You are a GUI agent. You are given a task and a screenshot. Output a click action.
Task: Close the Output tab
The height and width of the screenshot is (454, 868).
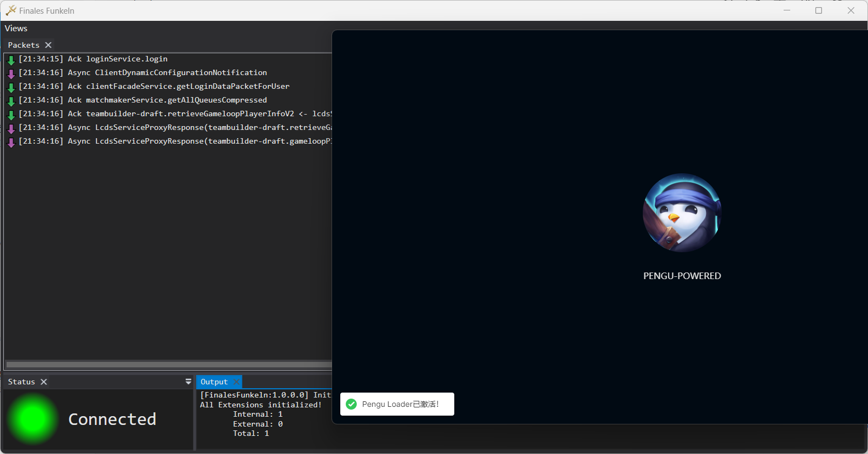[x=236, y=382]
